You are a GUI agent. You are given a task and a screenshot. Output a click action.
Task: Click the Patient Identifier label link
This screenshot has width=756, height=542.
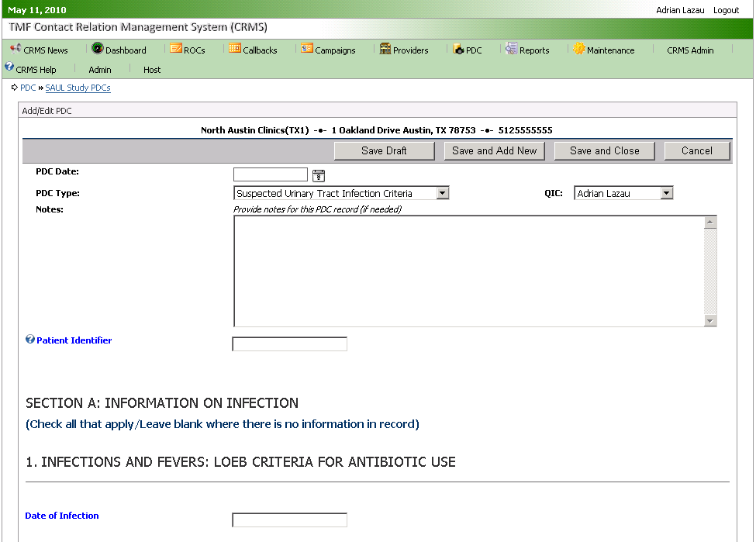point(74,340)
